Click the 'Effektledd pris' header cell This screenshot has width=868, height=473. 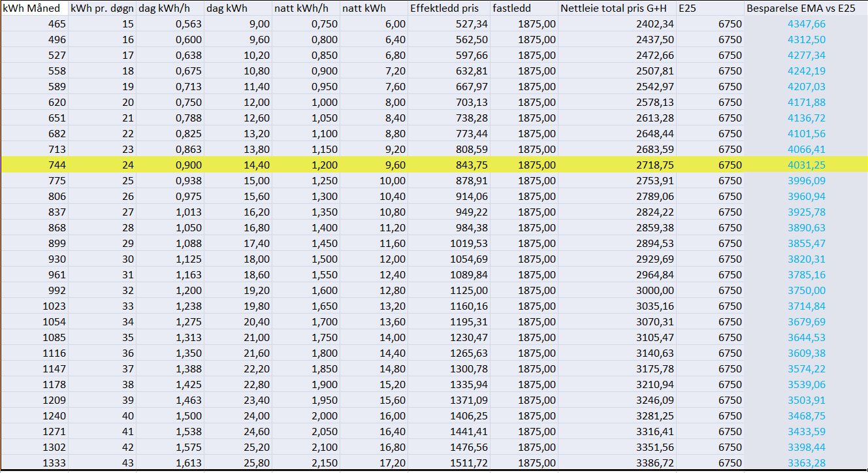pos(449,8)
